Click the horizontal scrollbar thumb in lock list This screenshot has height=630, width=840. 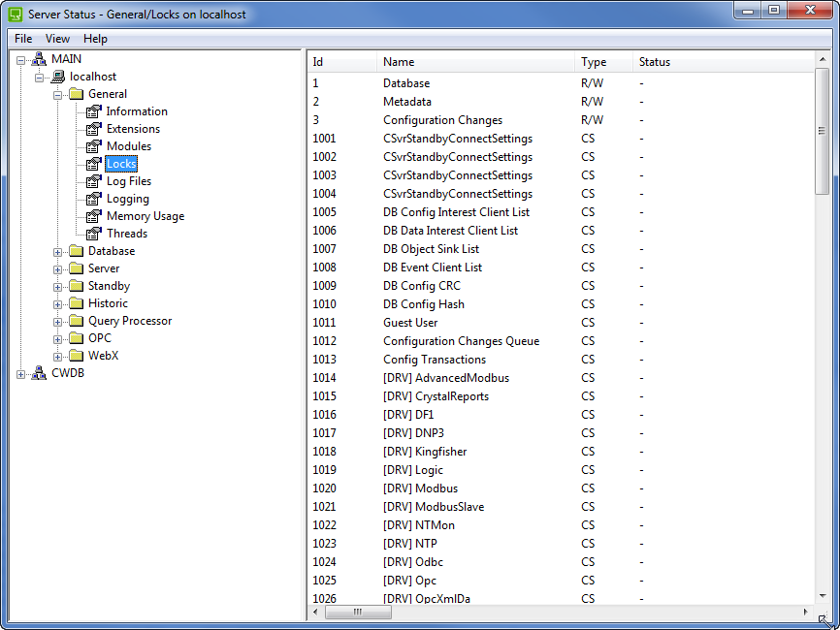(x=358, y=612)
